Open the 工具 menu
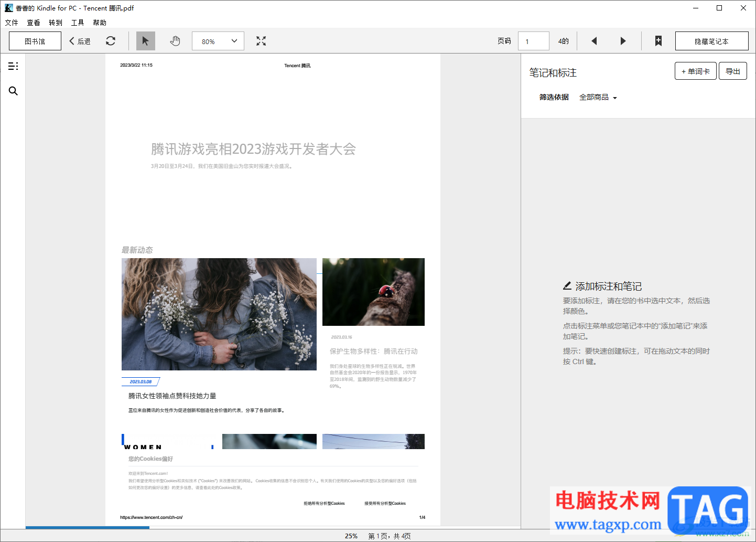756x542 pixels. (78, 23)
